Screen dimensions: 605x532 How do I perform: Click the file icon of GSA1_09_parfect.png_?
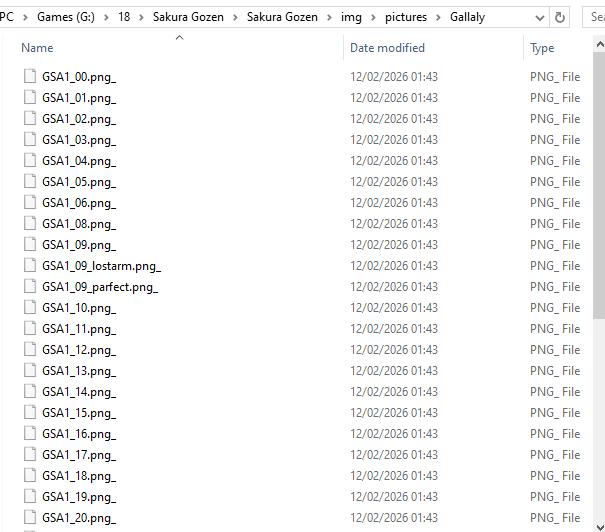pyautogui.click(x=30, y=286)
